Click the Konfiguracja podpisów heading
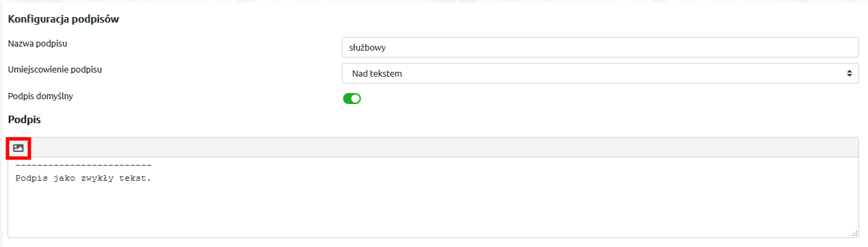 coord(64,19)
